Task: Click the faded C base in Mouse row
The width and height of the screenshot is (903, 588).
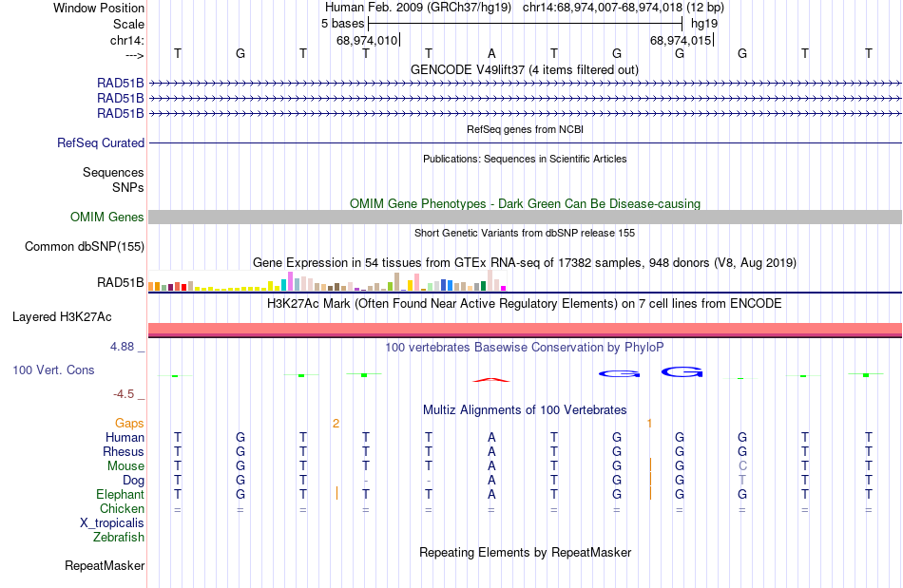Action: [x=742, y=466]
